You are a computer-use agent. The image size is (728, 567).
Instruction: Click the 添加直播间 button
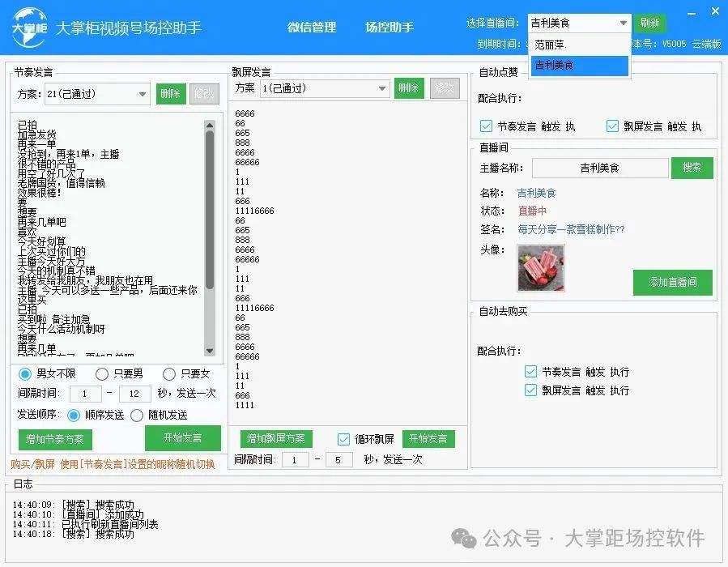pos(672,282)
